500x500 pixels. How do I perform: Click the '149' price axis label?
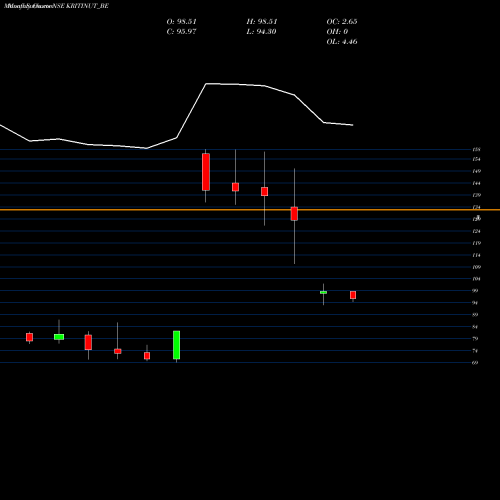[476, 171]
